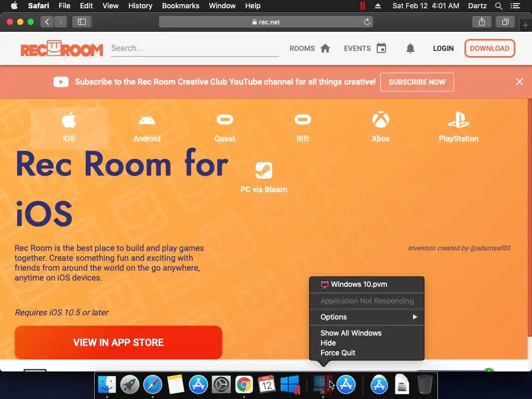Screen dimensions: 532x399
Task: Open the Help menu
Action: [253, 6]
